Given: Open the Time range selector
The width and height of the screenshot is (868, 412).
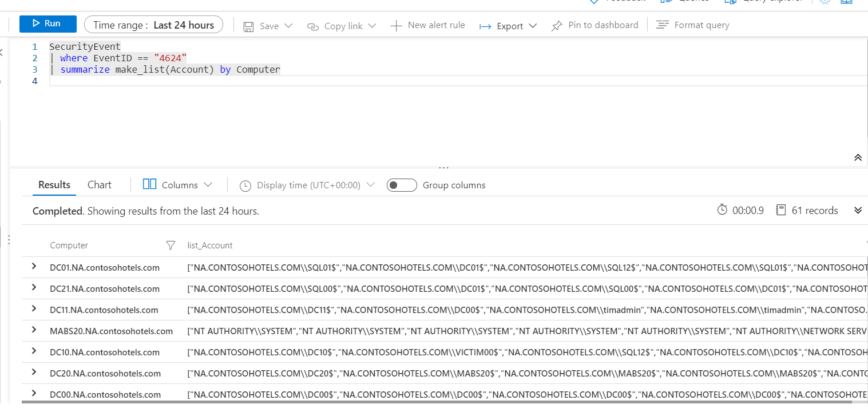Looking at the screenshot, I should pyautogui.click(x=153, y=25).
